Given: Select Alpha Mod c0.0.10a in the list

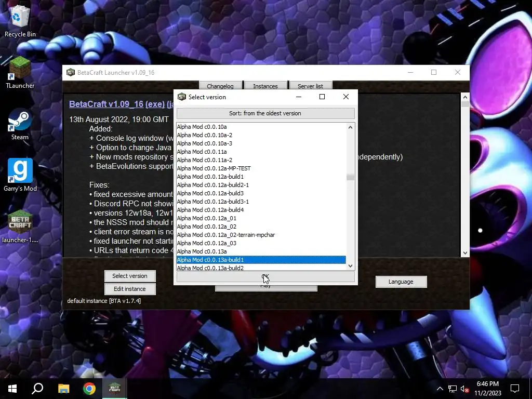Looking at the screenshot, I should click(x=261, y=127).
